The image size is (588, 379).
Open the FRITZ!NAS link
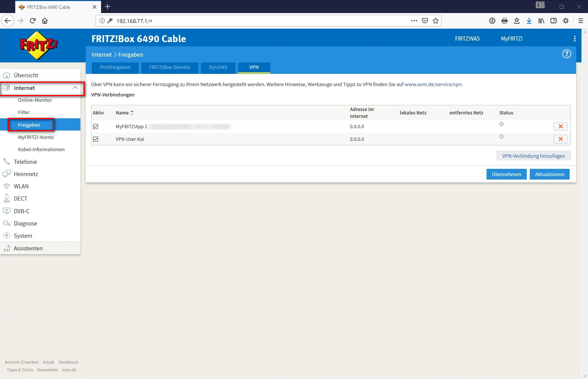click(467, 39)
